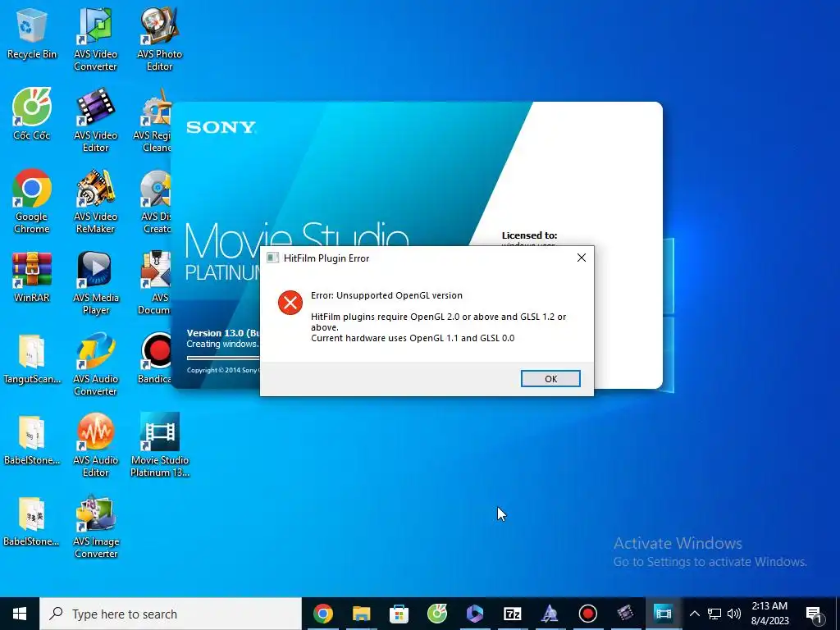Open the network status tray icon
This screenshot has width=840, height=630.
tap(714, 614)
